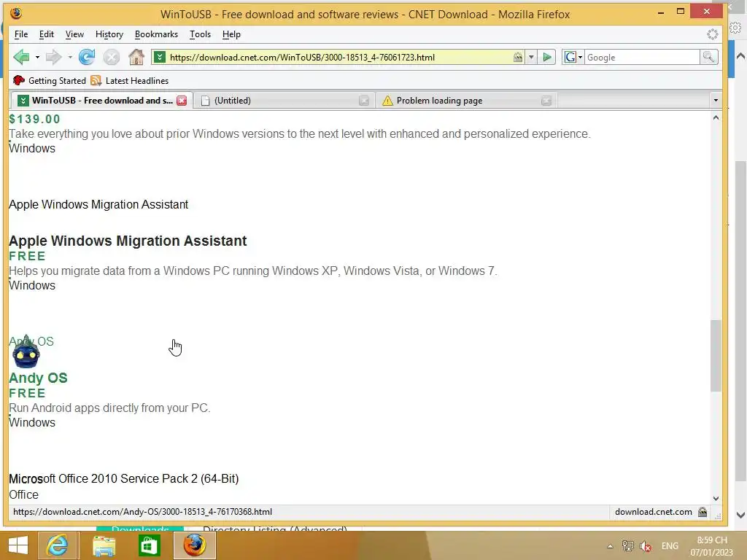The image size is (747, 560).
Task: Click the activity throbber icon
Action: click(x=712, y=34)
